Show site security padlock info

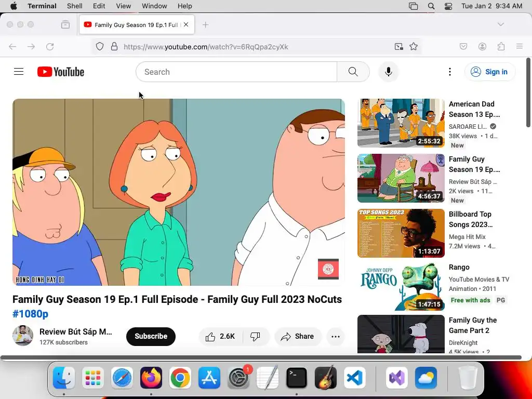tap(114, 46)
